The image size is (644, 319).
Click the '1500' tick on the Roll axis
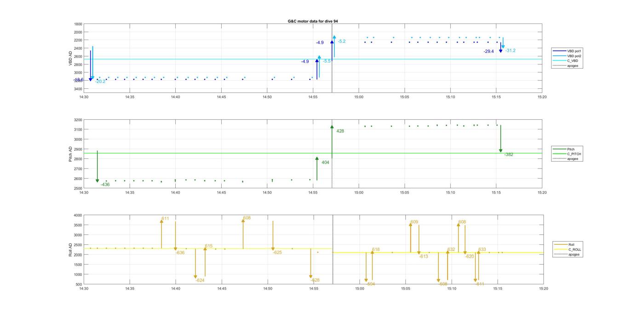78,264
